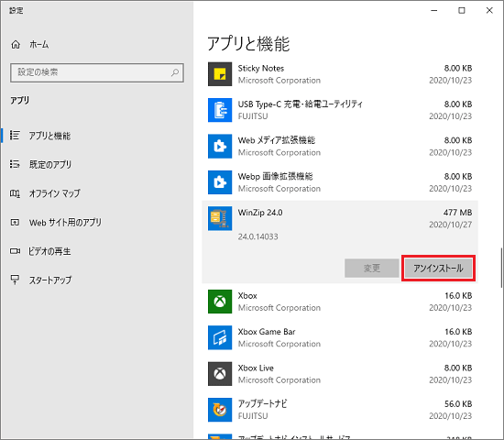504x440 pixels.
Task: Minimize the 設定 window
Action: [434, 11]
